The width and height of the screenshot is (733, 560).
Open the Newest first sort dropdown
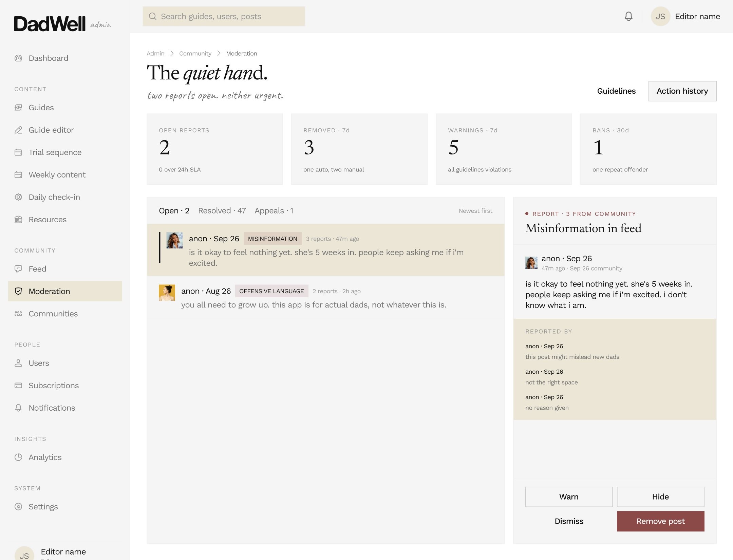[475, 211]
